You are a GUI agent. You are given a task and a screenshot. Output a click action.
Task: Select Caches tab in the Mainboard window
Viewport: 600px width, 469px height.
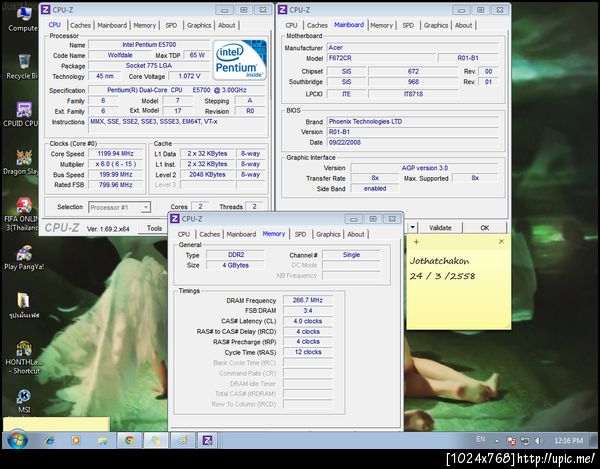point(317,25)
